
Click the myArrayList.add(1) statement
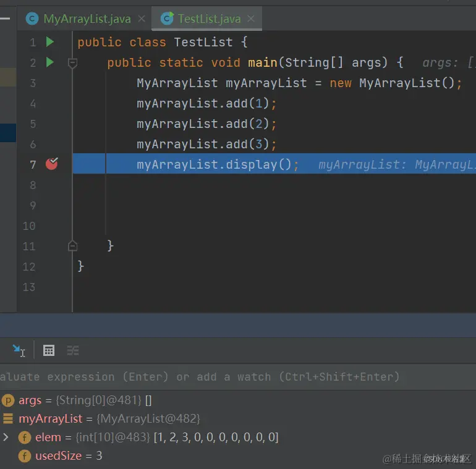click(206, 103)
